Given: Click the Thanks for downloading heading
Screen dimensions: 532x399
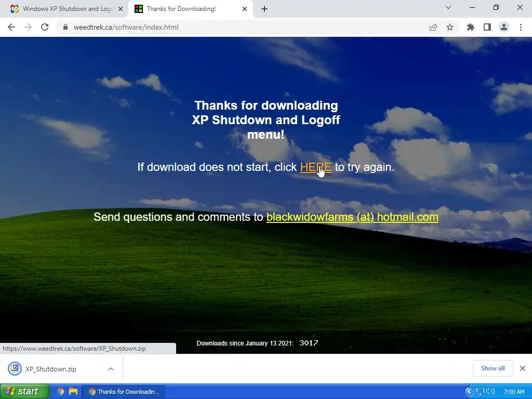Looking at the screenshot, I should click(x=266, y=120).
